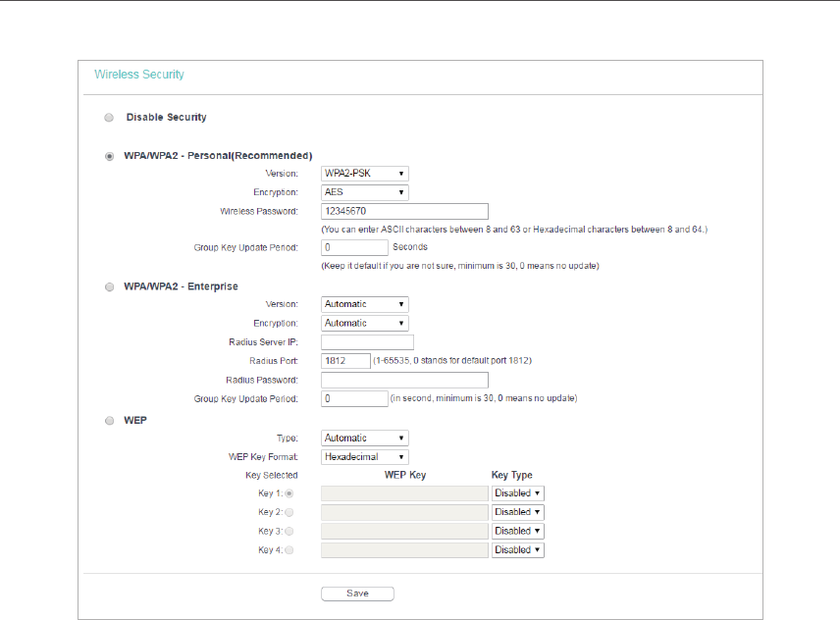Open the WPA2-PSK version dropdown
Image resolution: width=840 pixels, height=620 pixels.
365,174
